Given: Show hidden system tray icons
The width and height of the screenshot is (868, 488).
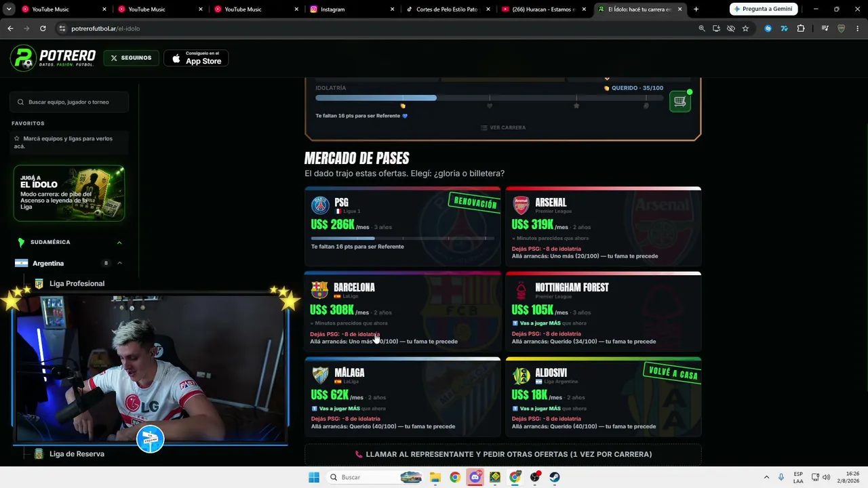Looking at the screenshot, I should [766, 477].
